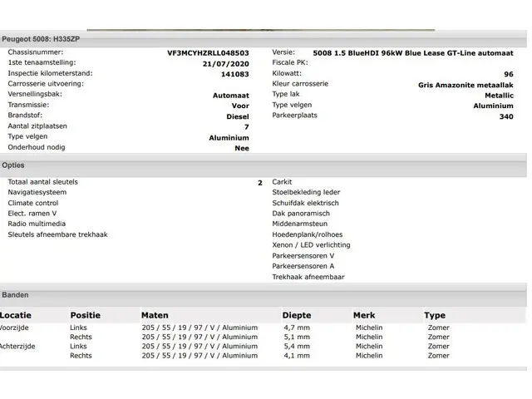The height and width of the screenshot is (399, 532).
Task: Click the Xenon / LED verlichting option
Action: (x=311, y=245)
